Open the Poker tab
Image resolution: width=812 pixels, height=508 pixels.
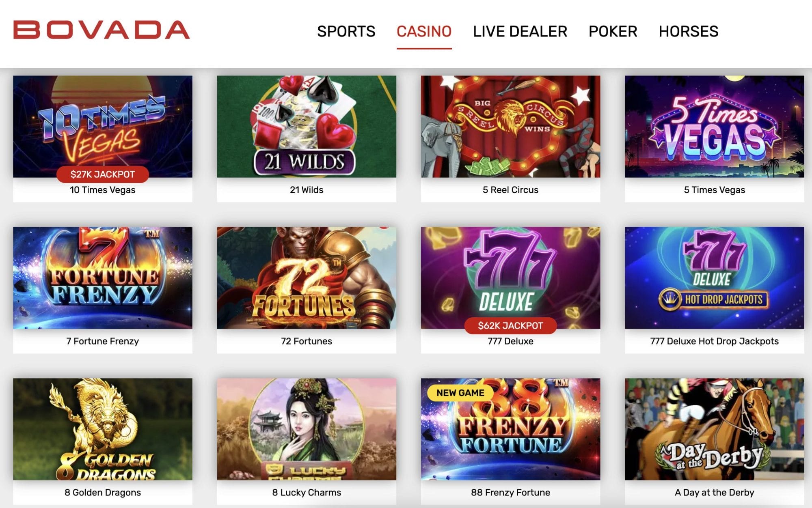(613, 31)
